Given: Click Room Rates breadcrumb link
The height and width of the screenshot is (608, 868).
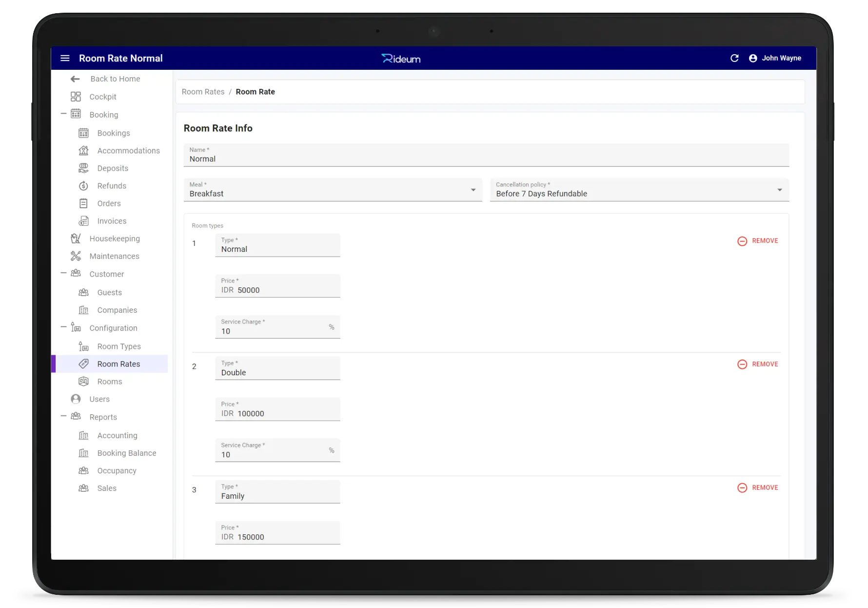Looking at the screenshot, I should pos(203,92).
